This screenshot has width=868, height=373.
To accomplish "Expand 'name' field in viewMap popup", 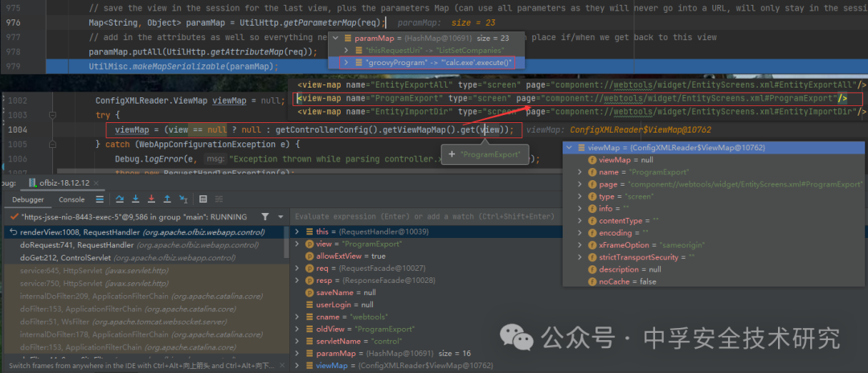I will (x=579, y=172).
